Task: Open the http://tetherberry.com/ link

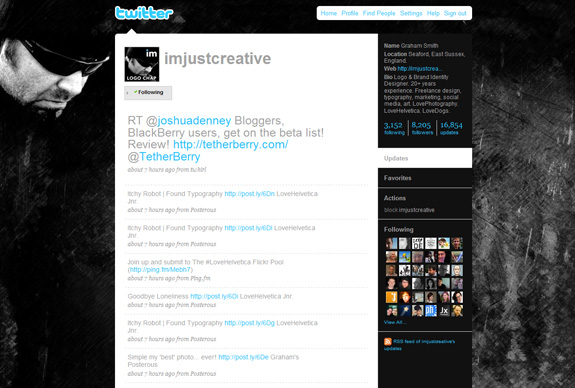Action: click(x=231, y=144)
